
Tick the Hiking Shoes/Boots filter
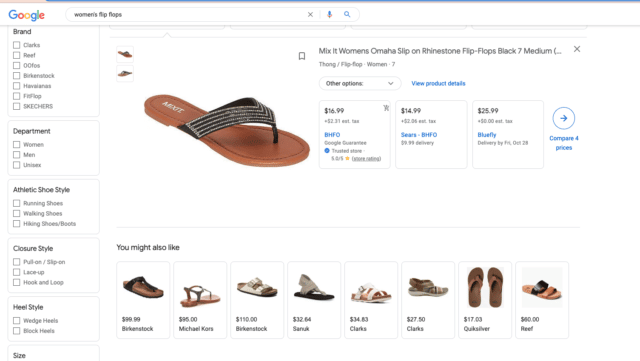[16, 224]
